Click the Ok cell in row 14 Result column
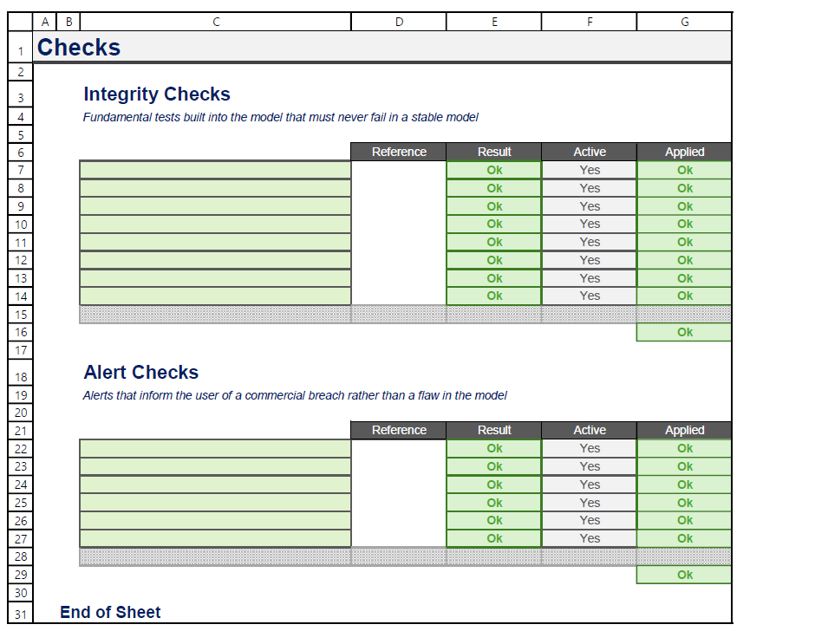The image size is (815, 644). (x=493, y=296)
